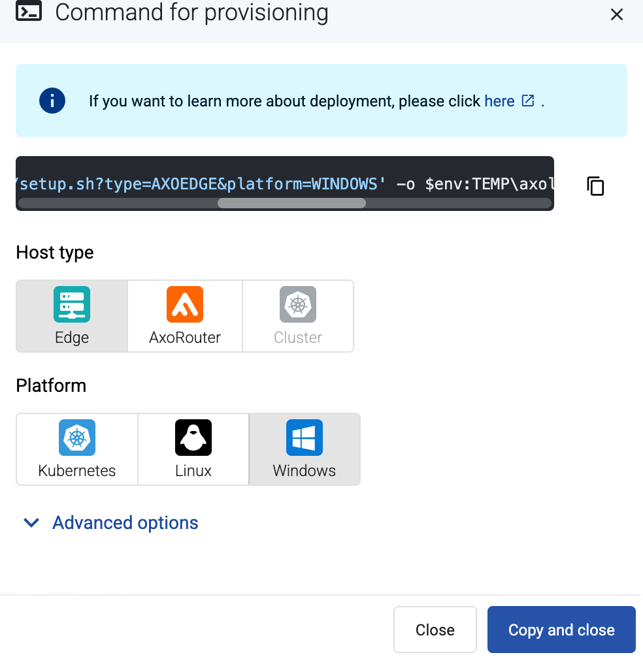643x672 pixels.
Task: Click the Advanced options chevron arrow
Action: (x=31, y=523)
